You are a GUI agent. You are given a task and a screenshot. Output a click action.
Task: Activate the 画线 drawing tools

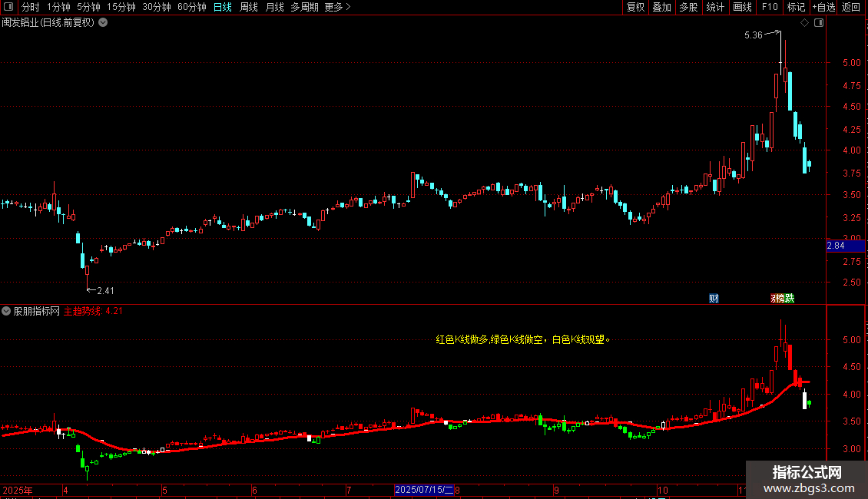pos(742,7)
